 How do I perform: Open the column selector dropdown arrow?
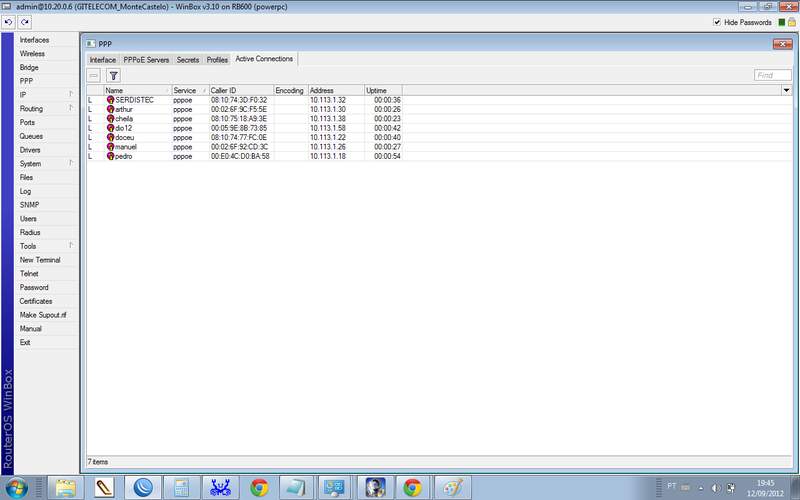(x=786, y=90)
